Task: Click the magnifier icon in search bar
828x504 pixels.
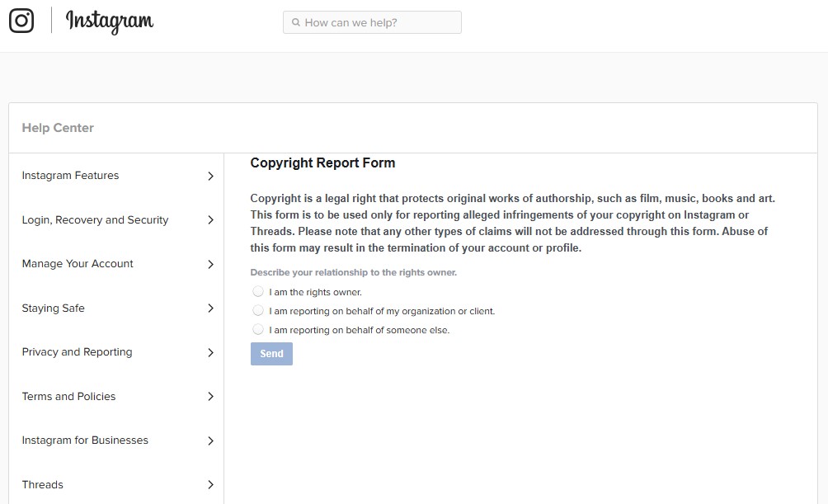Action: click(297, 22)
